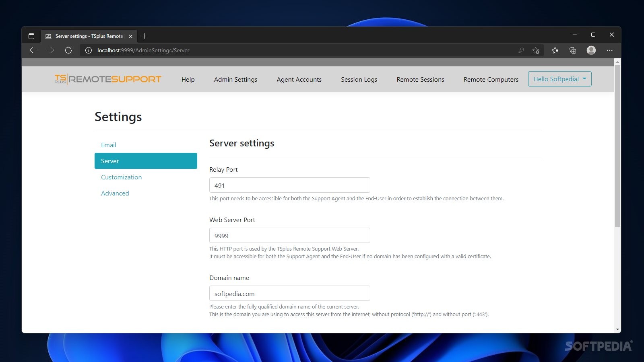This screenshot has width=644, height=362.
Task: Open the Collections icon
Action: pos(573,50)
